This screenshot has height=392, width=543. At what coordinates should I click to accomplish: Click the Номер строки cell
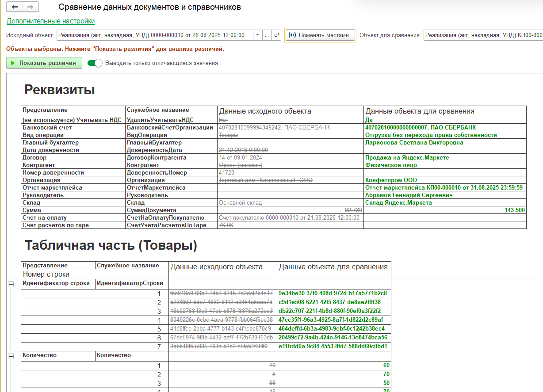pyautogui.click(x=95, y=274)
